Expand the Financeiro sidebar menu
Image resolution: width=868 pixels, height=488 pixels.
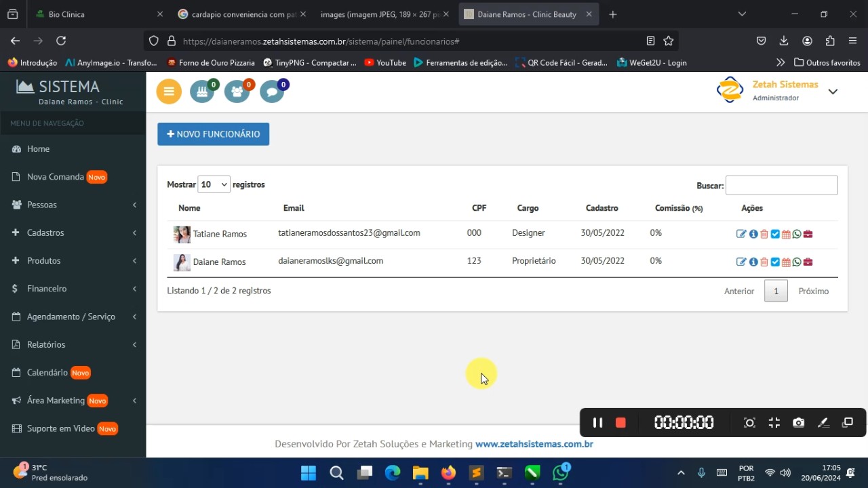73,289
